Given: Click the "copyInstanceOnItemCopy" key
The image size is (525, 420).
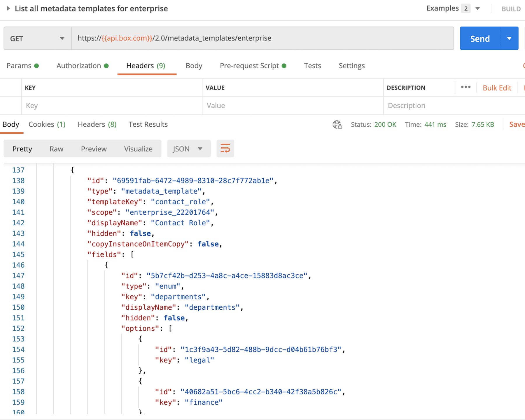Looking at the screenshot, I should (138, 244).
